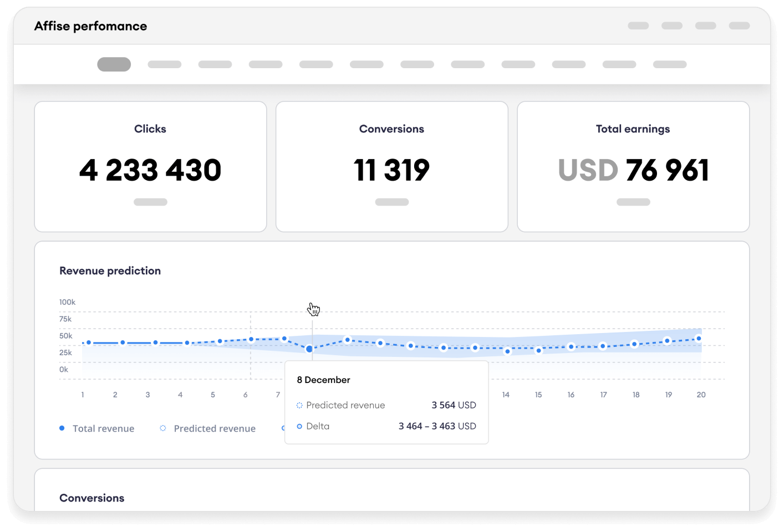The height and width of the screenshot is (532, 784).
Task: Select the chart data point for day 20
Action: [x=699, y=339]
